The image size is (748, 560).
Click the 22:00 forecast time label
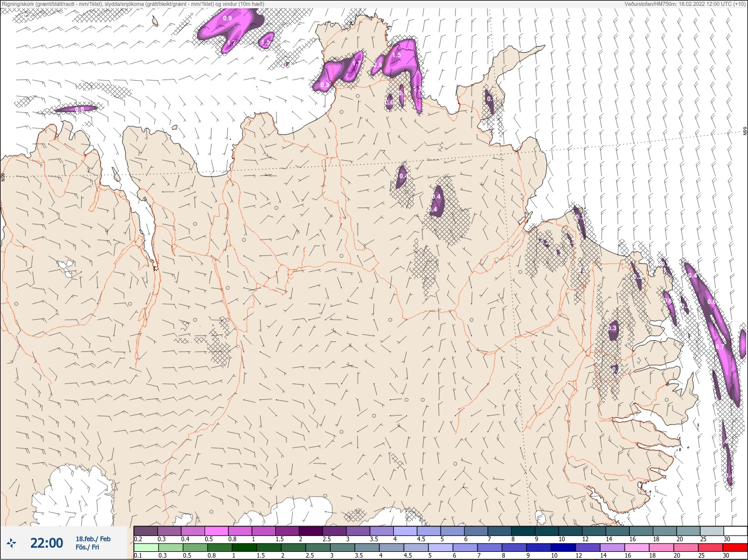(47, 543)
